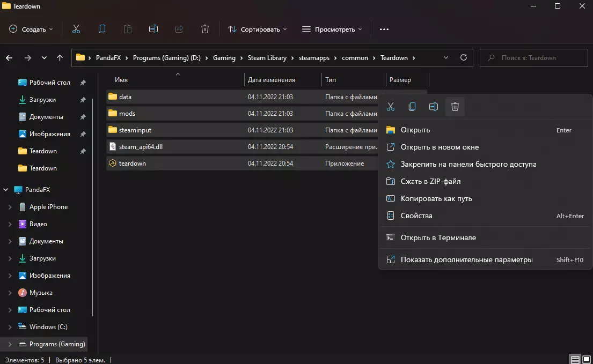Switch to details view in status bar
Screen dimensions: 593x364
tap(575, 359)
